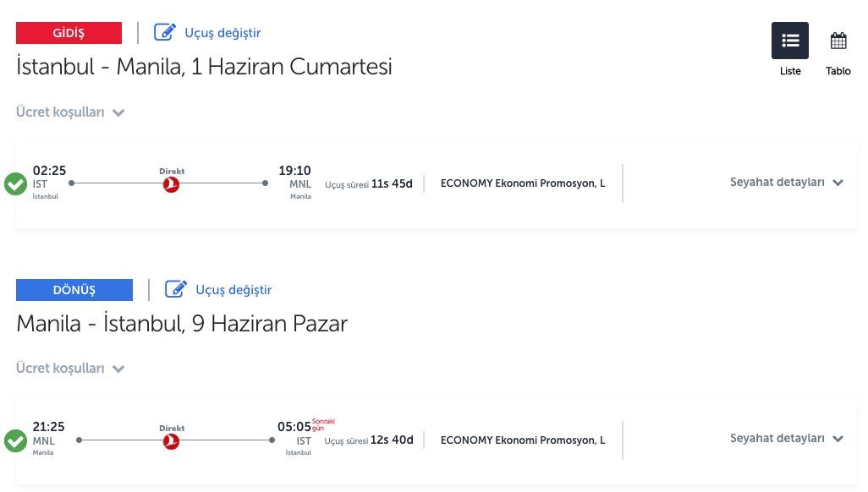The image size is (868, 492).
Task: Click outbound ECONOMY Ekonomi Promosyon fare text
Action: click(523, 183)
